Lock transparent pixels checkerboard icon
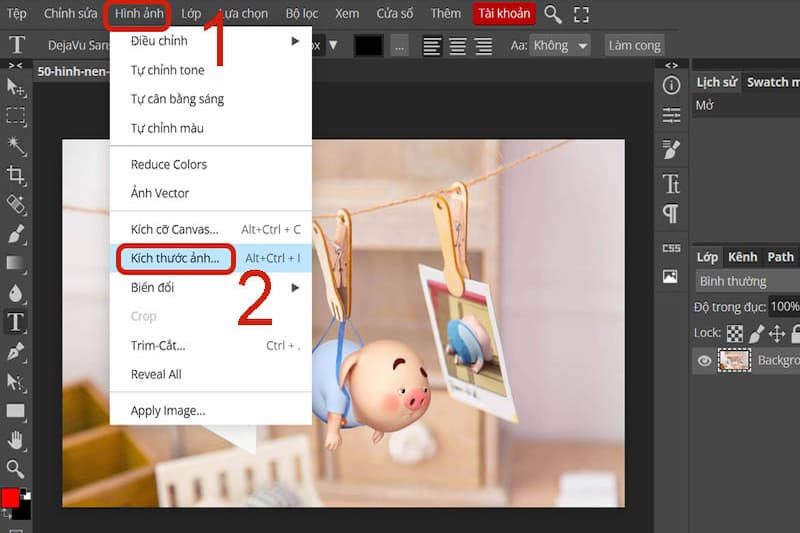The image size is (800, 533). pyautogui.click(x=735, y=334)
